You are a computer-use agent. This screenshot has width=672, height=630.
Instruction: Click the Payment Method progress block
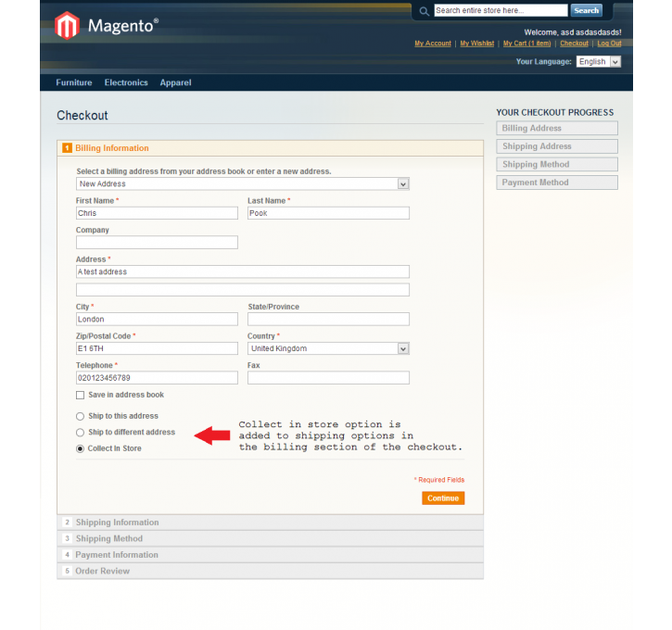click(x=557, y=183)
